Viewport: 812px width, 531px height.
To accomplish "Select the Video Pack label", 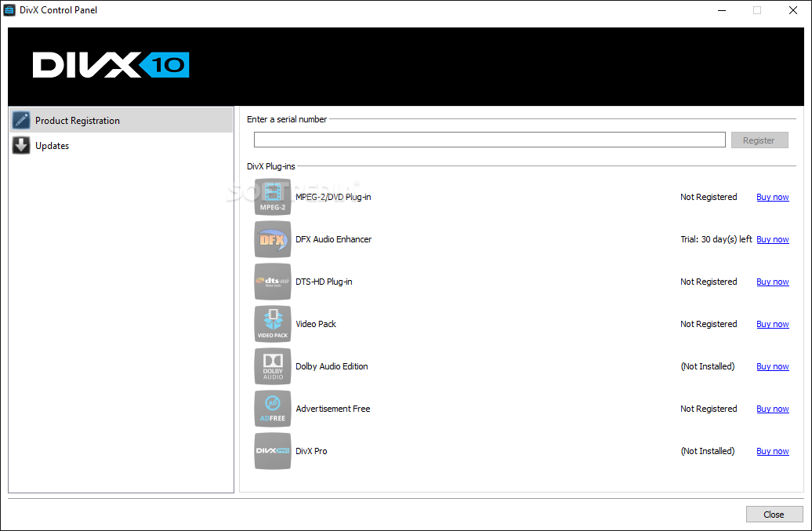I will coord(316,324).
